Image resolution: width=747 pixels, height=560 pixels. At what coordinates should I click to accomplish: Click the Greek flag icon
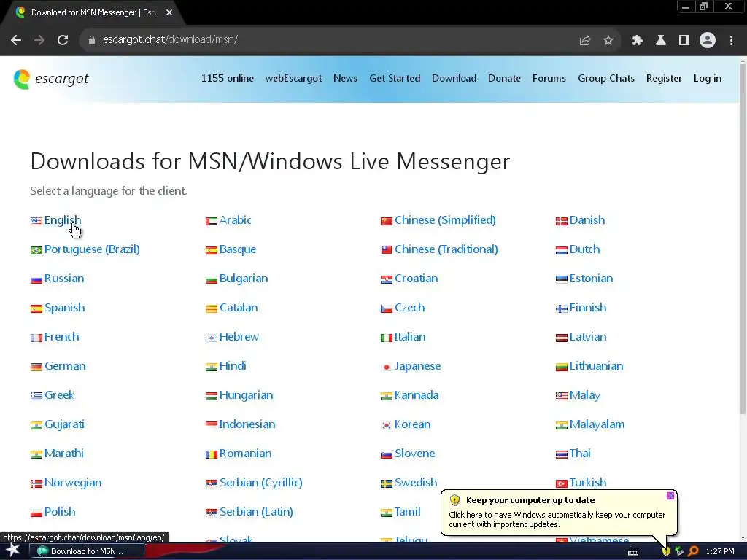click(36, 396)
